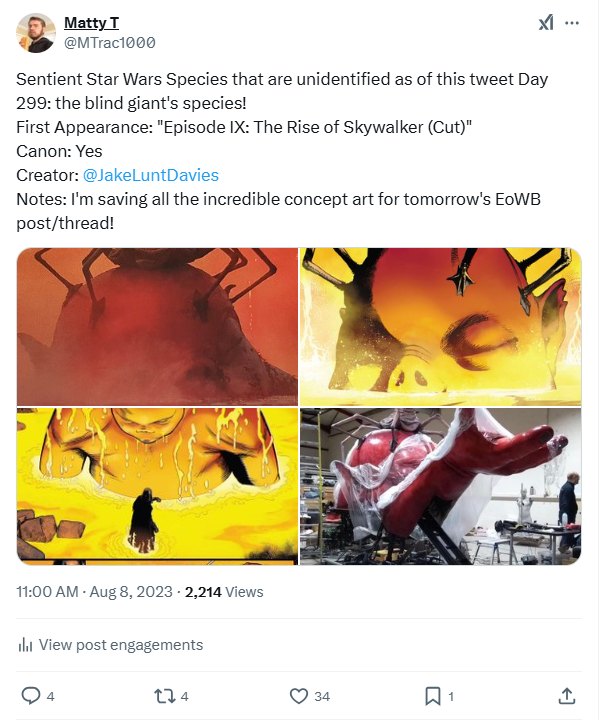Open the three-dot more options menu
Image resolution: width=602 pixels, height=720 pixels.
572,22
